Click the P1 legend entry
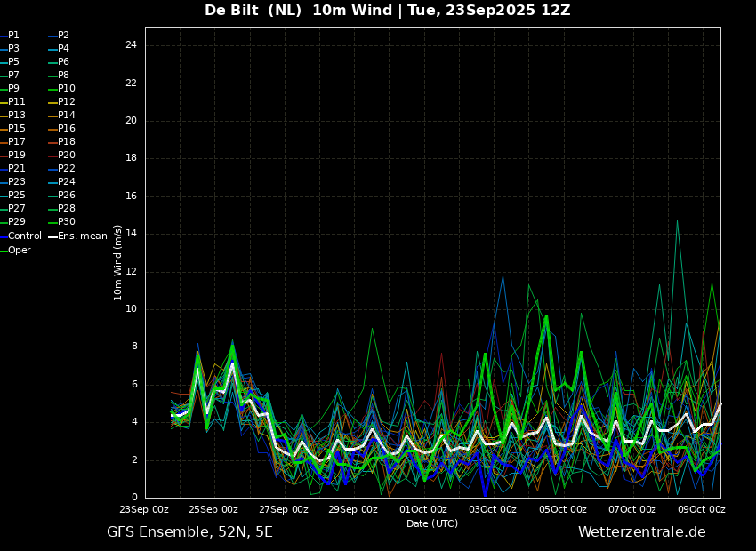Screen dimensions: 756x551 click(x=13, y=36)
